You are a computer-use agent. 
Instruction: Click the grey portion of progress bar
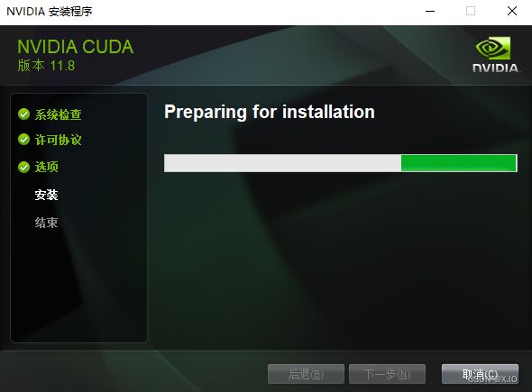tap(282, 163)
